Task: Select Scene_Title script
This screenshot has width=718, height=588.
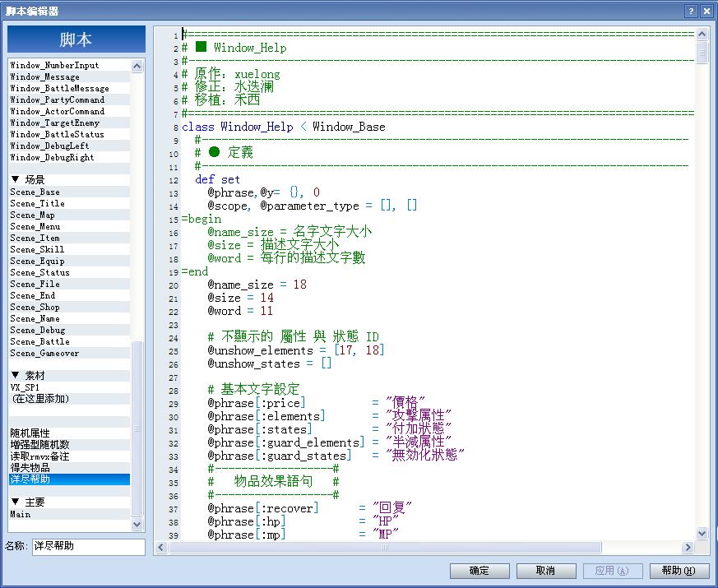Action: click(69, 203)
